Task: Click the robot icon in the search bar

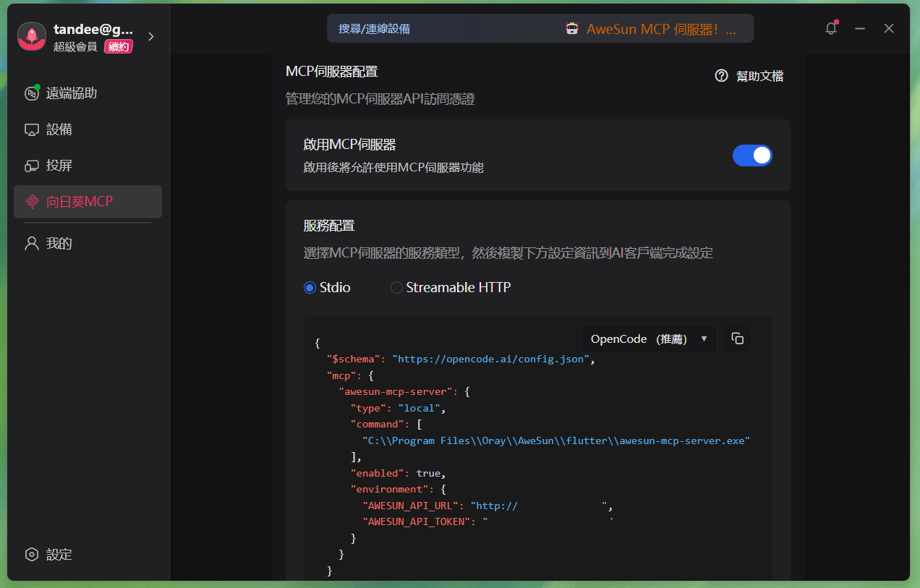Action: coord(572,29)
